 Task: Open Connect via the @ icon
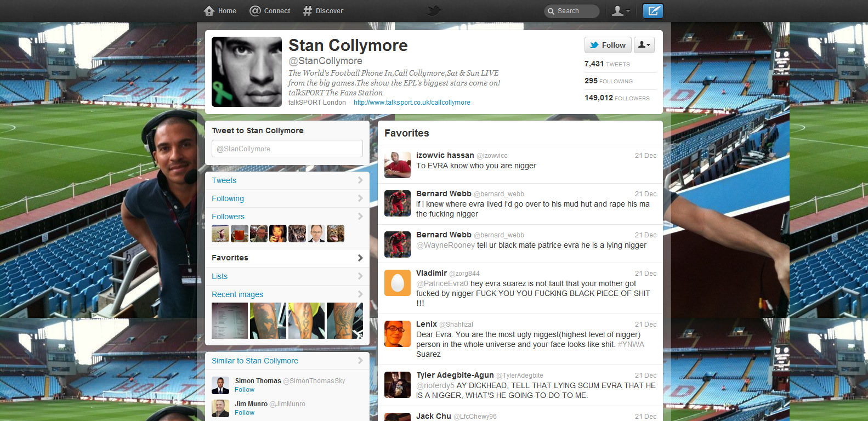click(x=255, y=11)
